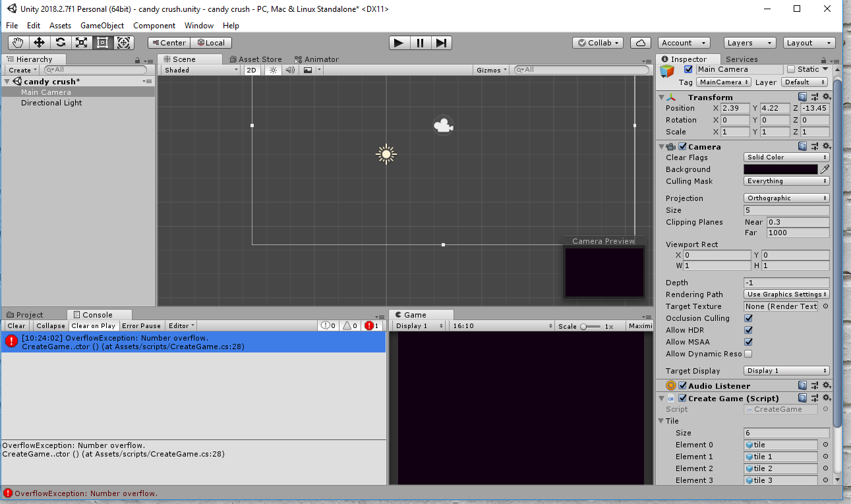851x504 pixels.
Task: Switch to the Asset Store tab
Action: (256, 59)
